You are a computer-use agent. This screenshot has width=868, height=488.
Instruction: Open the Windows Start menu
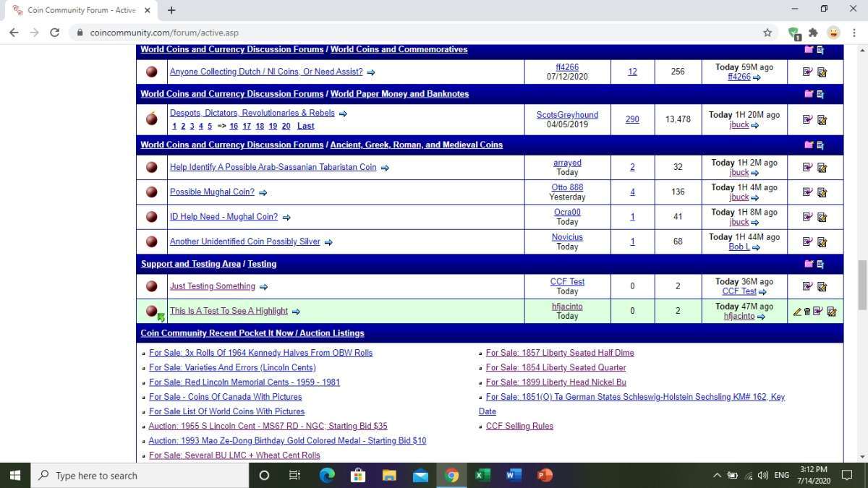click(x=14, y=475)
